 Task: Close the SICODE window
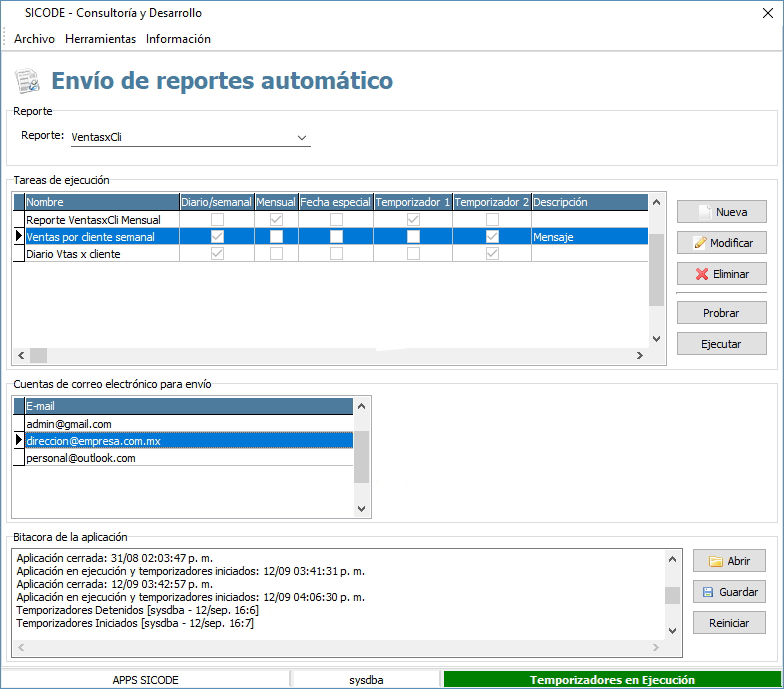pyautogui.click(x=768, y=13)
